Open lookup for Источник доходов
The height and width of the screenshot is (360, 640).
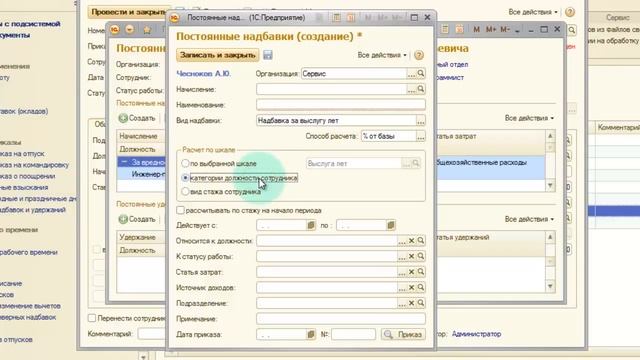[421, 287]
